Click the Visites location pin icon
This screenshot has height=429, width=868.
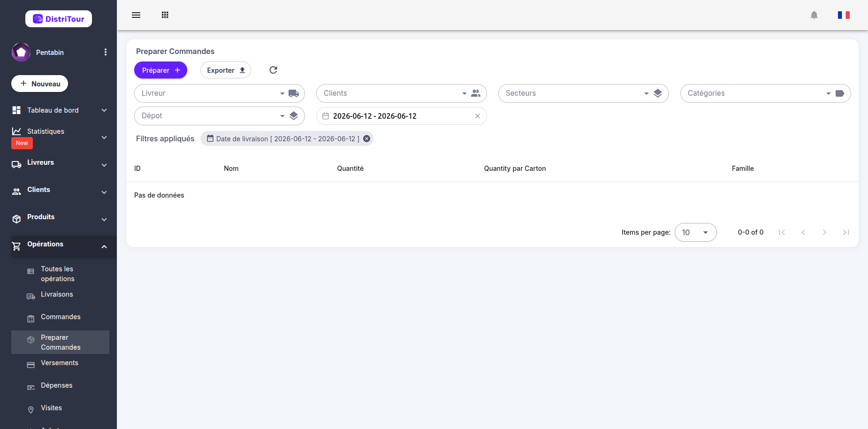pyautogui.click(x=31, y=410)
